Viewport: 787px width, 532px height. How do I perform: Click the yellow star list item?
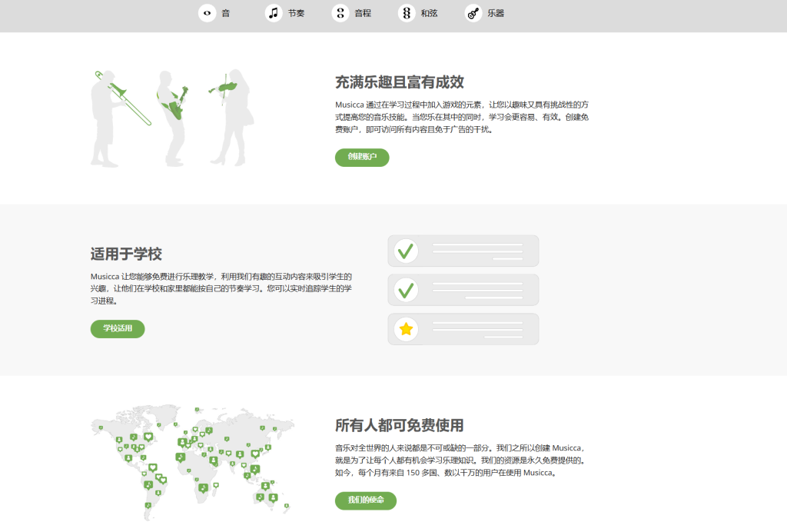(x=406, y=329)
